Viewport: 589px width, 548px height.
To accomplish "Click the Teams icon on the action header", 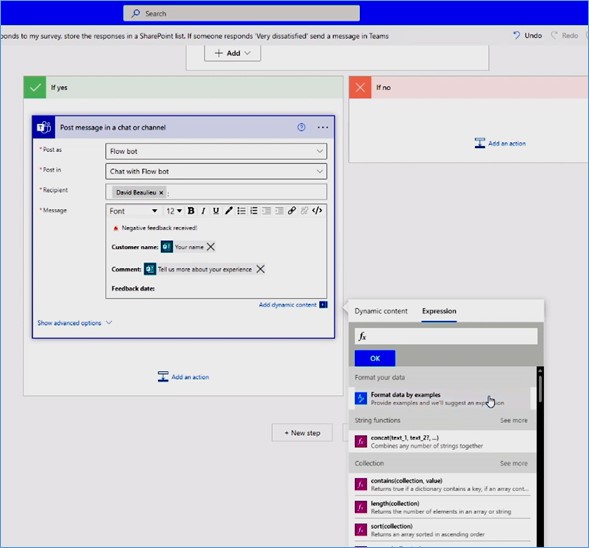I will pyautogui.click(x=44, y=128).
